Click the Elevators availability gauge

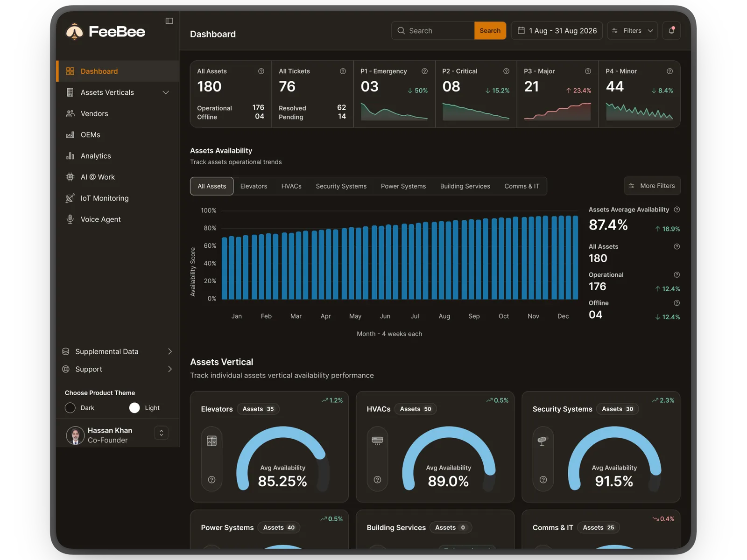(282, 459)
